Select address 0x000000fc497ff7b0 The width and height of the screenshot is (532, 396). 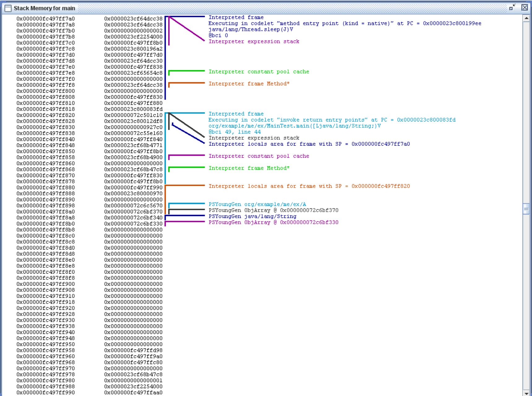(45, 31)
